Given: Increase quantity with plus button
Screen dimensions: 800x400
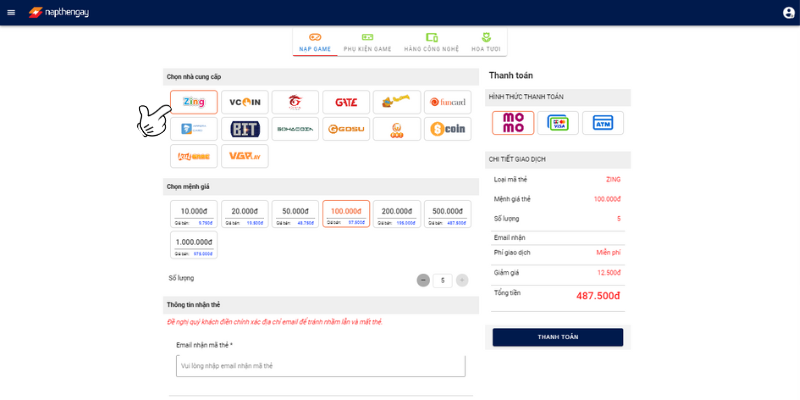Looking at the screenshot, I should (462, 280).
